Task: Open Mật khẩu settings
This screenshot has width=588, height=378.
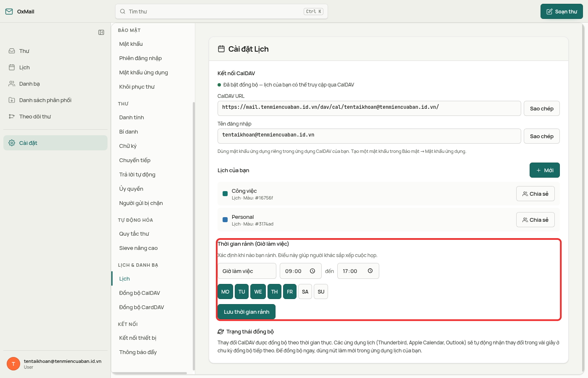Action: click(x=152, y=44)
